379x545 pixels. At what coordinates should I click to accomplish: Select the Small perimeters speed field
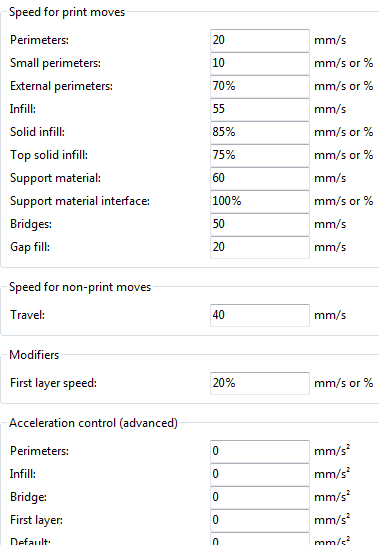click(x=260, y=63)
